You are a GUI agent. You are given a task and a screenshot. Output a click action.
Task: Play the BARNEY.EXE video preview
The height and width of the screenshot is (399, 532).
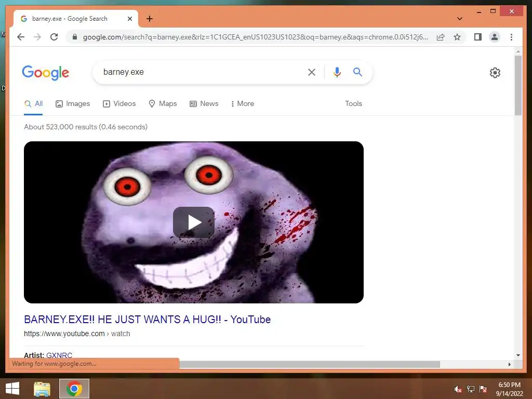(x=194, y=222)
